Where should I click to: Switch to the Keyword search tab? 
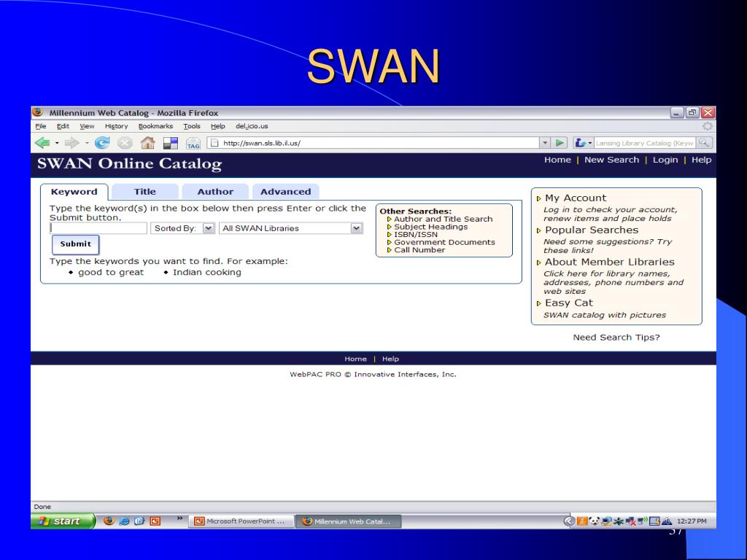click(x=74, y=192)
